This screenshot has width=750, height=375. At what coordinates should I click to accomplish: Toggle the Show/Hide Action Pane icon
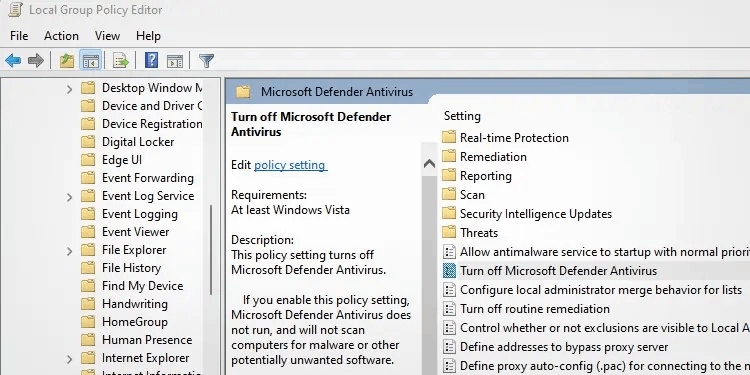(x=175, y=61)
